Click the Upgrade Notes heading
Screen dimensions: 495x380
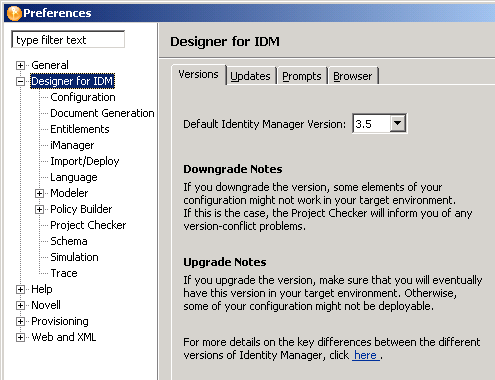[x=225, y=262]
